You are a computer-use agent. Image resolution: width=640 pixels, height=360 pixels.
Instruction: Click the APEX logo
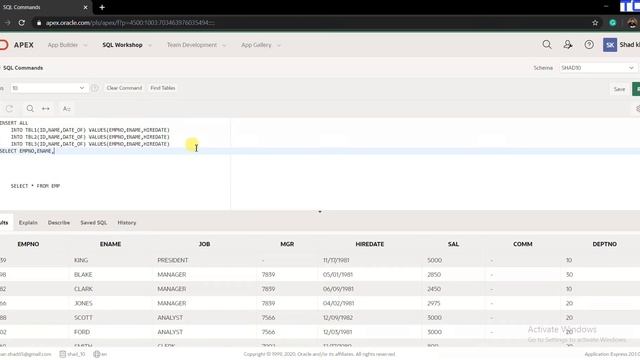click(x=17, y=45)
